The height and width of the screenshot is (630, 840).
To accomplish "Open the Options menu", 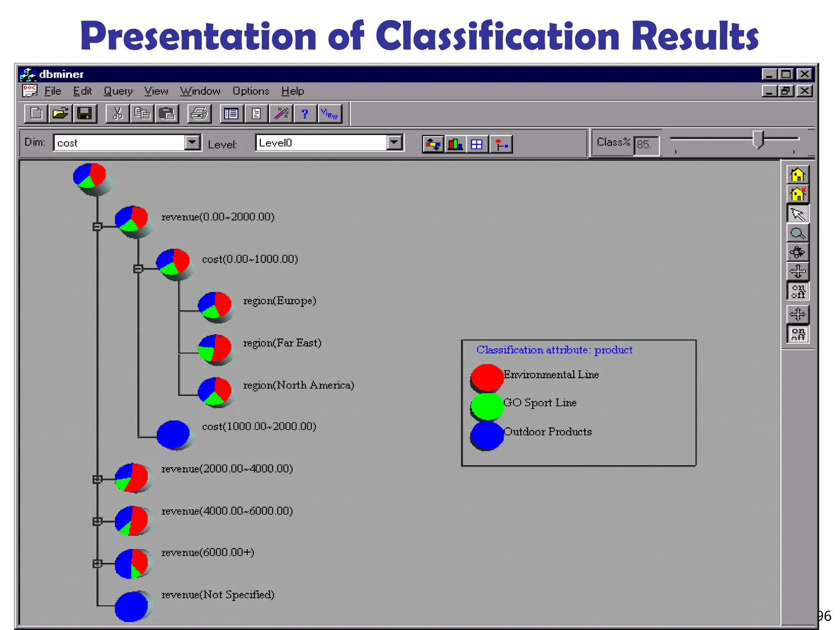I will click(251, 91).
